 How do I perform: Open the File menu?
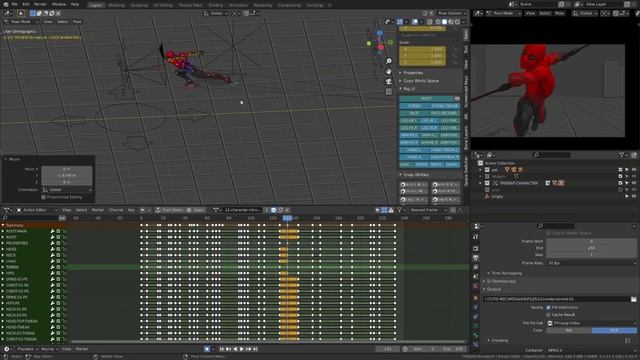coord(14,4)
